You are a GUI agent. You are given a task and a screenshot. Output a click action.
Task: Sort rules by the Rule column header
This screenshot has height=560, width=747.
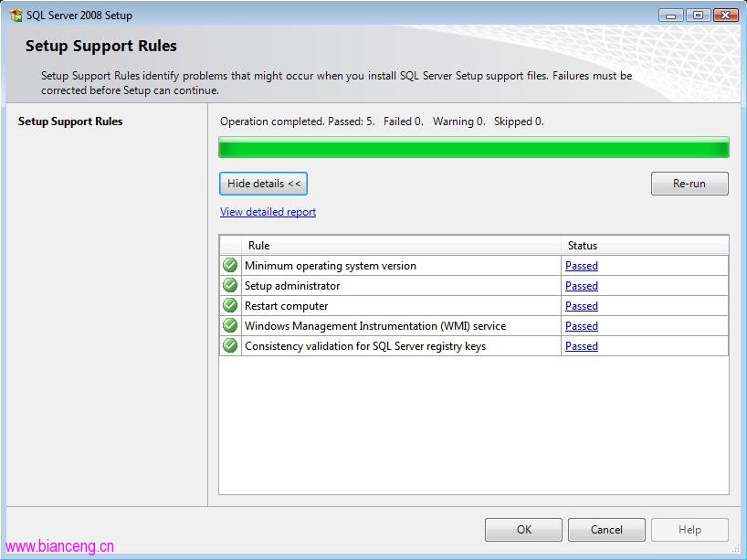pyautogui.click(x=401, y=246)
